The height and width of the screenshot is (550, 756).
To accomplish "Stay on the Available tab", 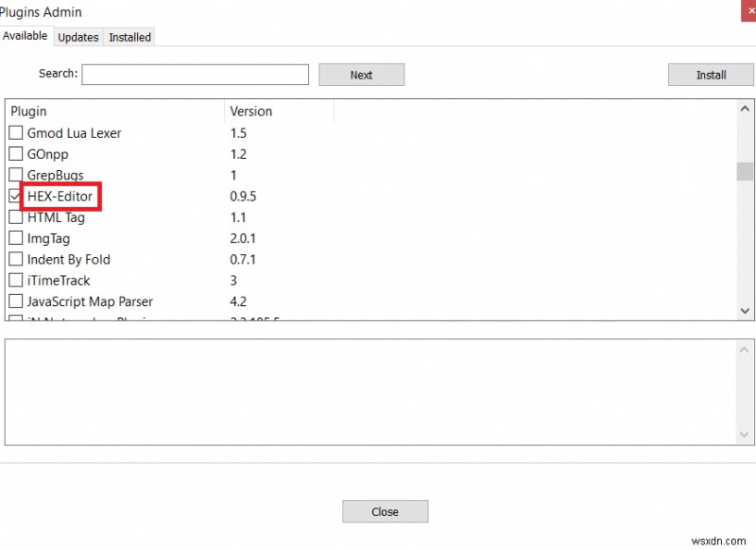I will [25, 36].
